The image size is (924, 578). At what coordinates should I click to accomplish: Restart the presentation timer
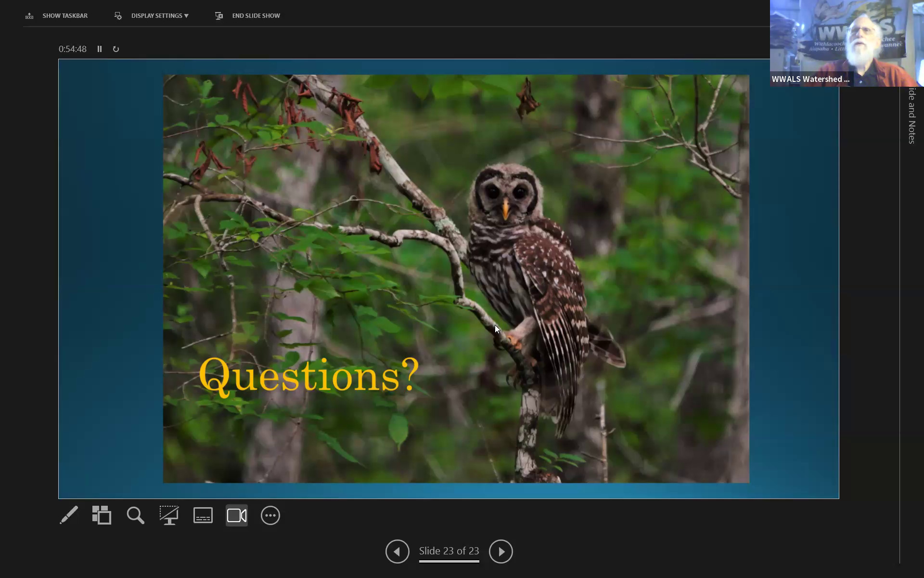pyautogui.click(x=116, y=49)
